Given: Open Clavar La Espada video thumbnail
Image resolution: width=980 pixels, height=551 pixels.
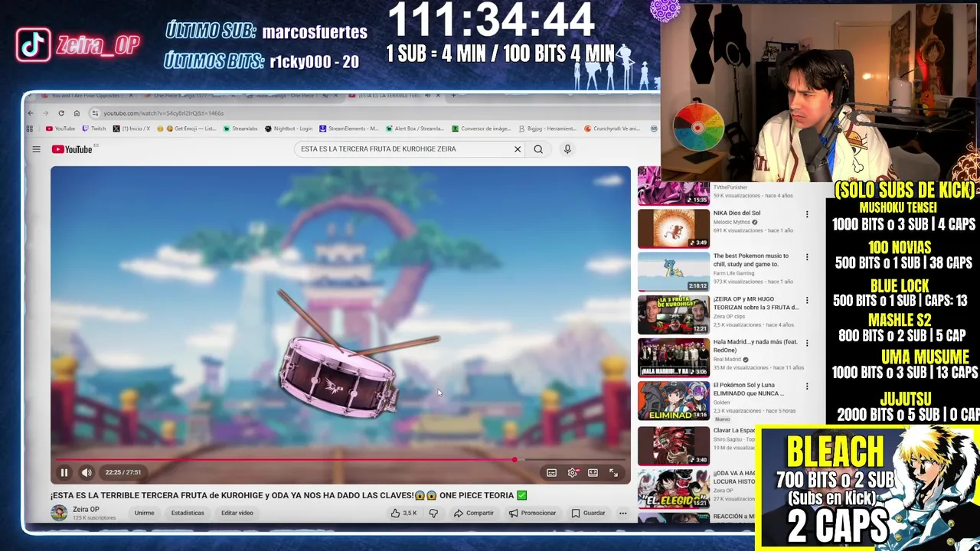Looking at the screenshot, I should [674, 445].
